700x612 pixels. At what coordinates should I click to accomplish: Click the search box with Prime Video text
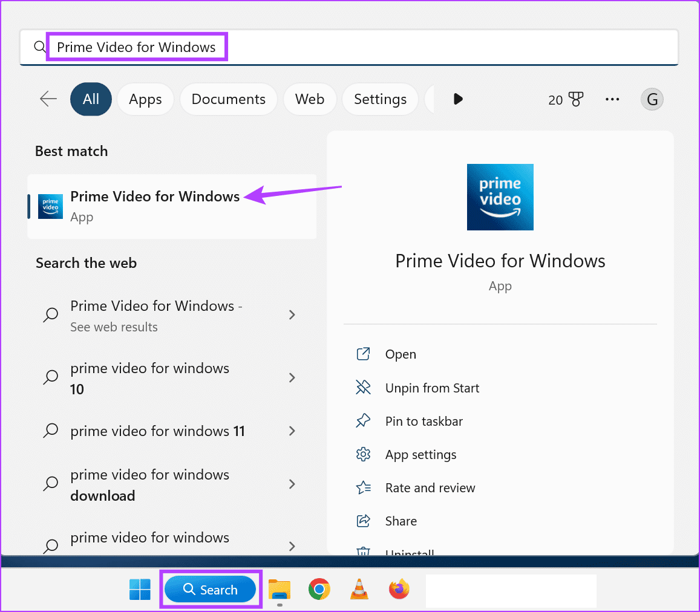coord(348,47)
